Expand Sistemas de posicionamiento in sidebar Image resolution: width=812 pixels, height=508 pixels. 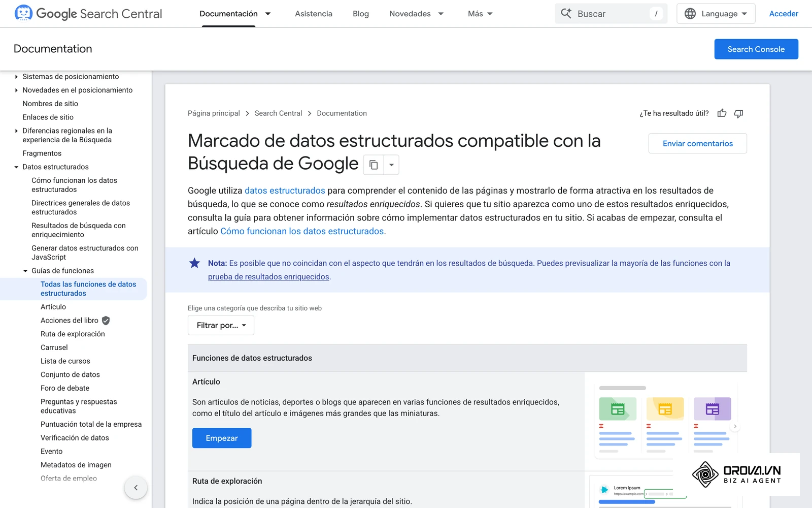coord(16,77)
